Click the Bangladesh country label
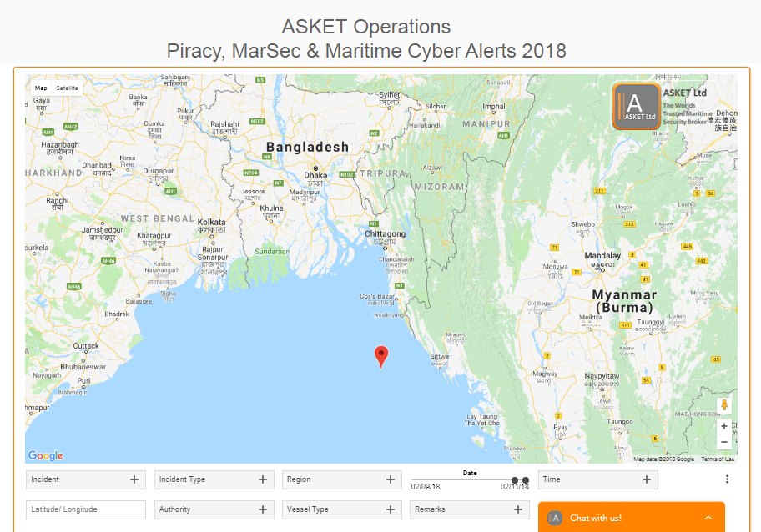 pyautogui.click(x=307, y=147)
